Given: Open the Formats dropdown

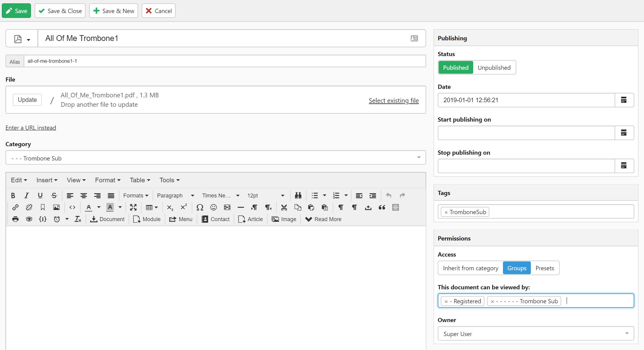Looking at the screenshot, I should click(x=135, y=196).
